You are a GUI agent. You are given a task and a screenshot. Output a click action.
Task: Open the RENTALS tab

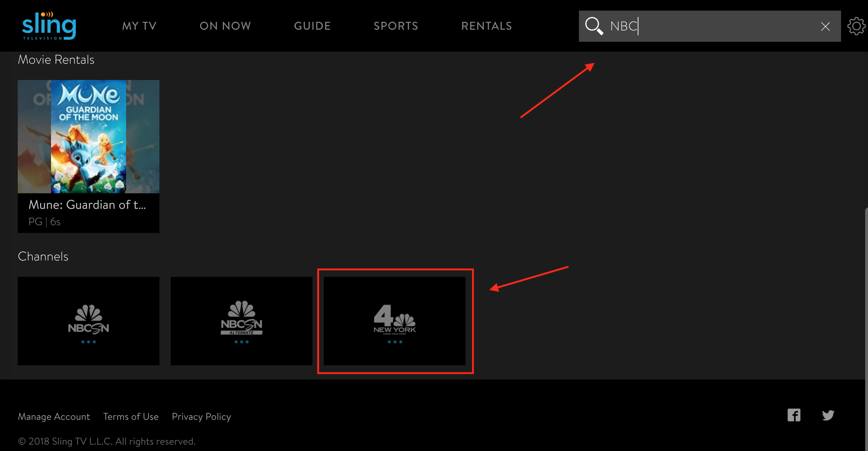(x=487, y=26)
